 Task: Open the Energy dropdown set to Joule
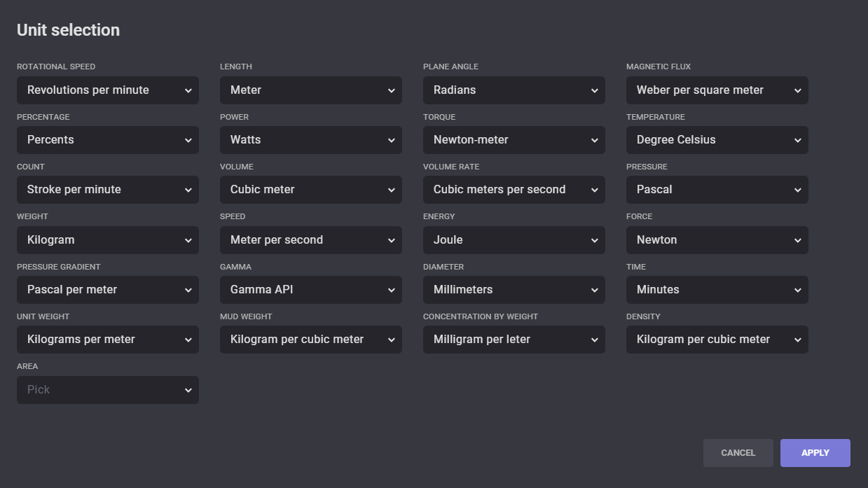514,240
